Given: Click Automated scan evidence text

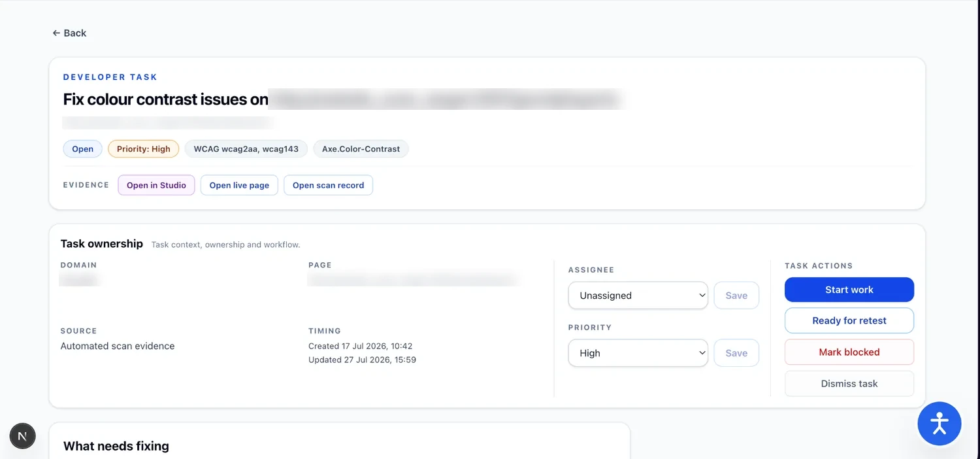Looking at the screenshot, I should coord(118,346).
